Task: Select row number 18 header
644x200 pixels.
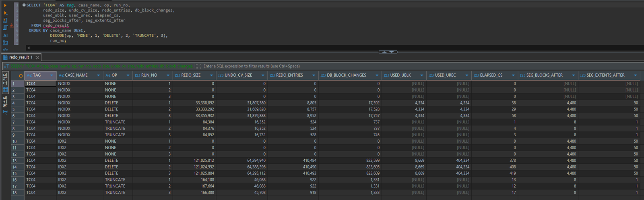Action: coord(18,193)
